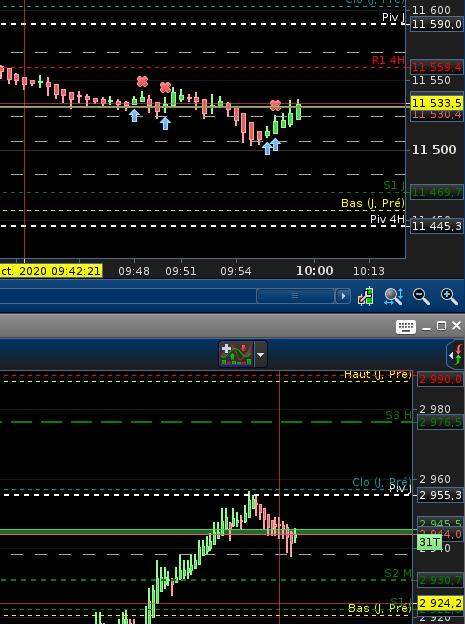Select the green S1 J label in top chart
The image size is (465, 624).
tap(394, 185)
